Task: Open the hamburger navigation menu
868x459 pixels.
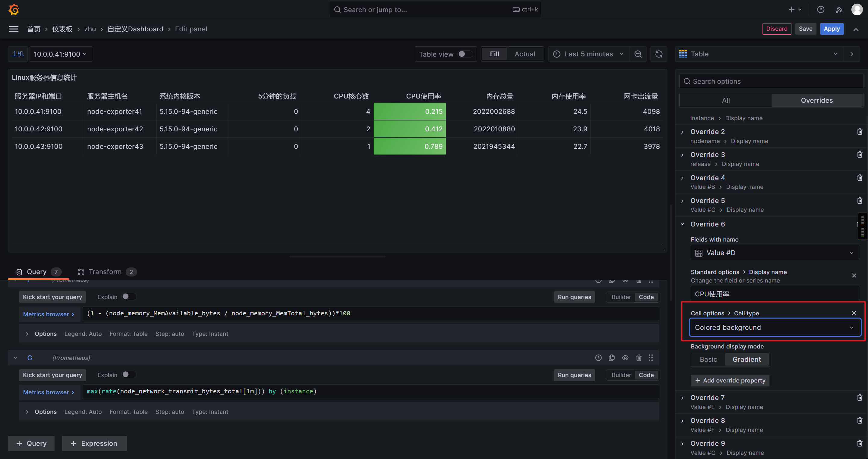Action: coord(14,29)
